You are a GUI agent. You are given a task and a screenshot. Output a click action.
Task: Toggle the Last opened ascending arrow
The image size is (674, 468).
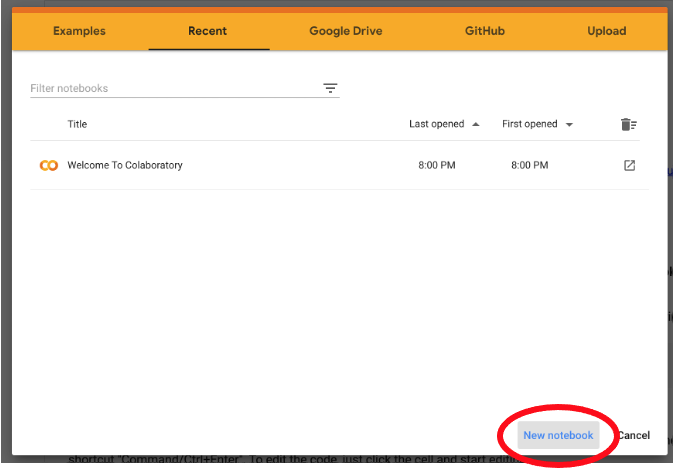click(475, 124)
